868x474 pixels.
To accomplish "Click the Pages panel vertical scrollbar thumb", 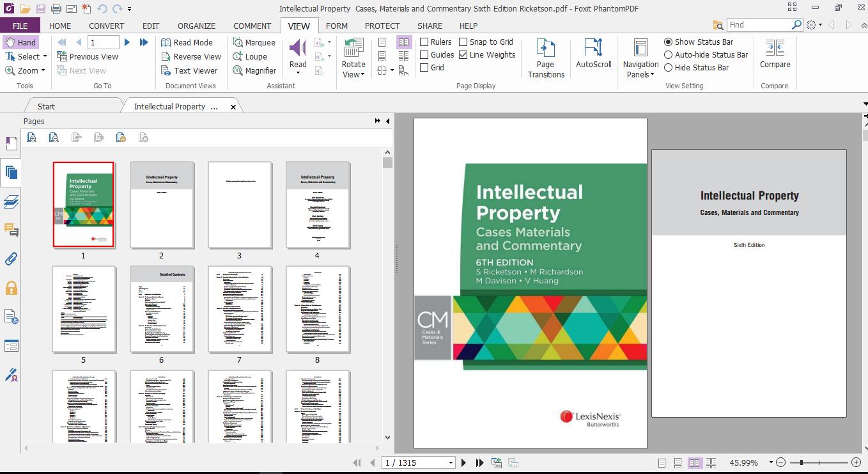I will (387, 162).
